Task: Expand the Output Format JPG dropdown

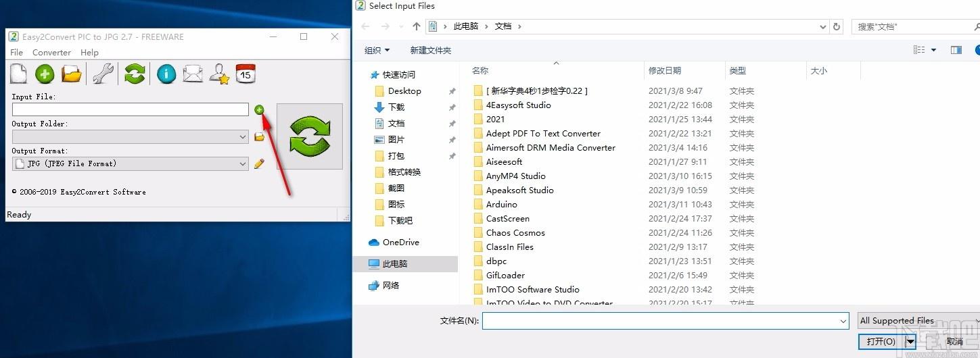Action: (x=243, y=163)
